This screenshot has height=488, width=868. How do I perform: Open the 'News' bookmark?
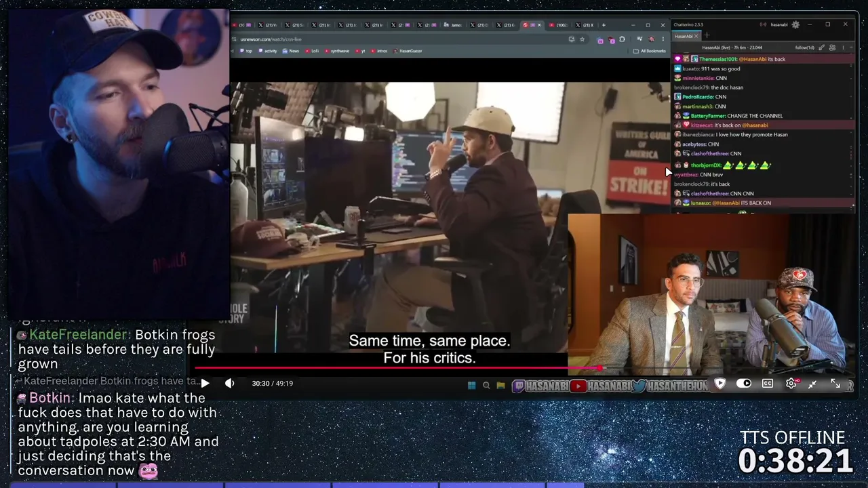291,51
